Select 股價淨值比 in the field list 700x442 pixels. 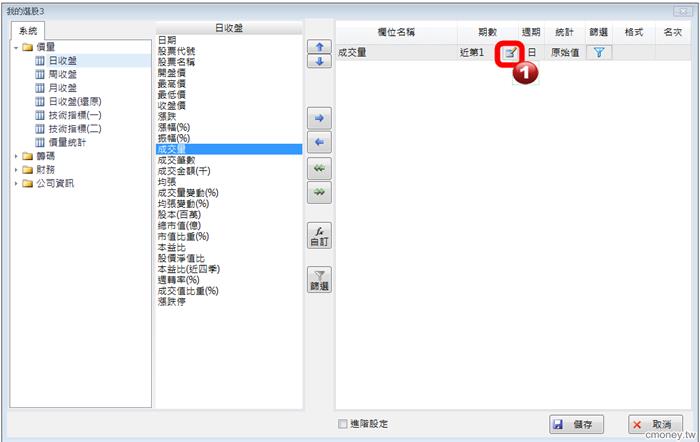(x=181, y=258)
